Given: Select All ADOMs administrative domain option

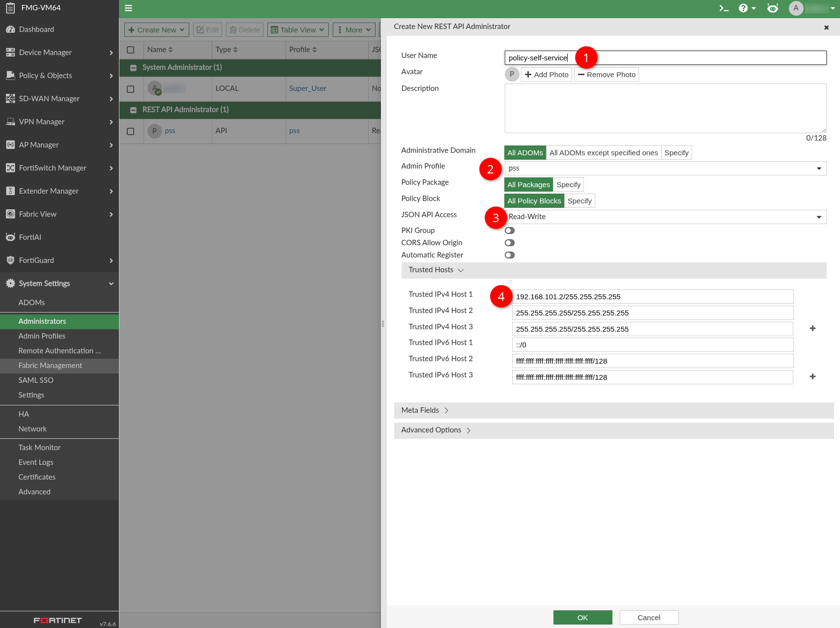Looking at the screenshot, I should tap(525, 153).
